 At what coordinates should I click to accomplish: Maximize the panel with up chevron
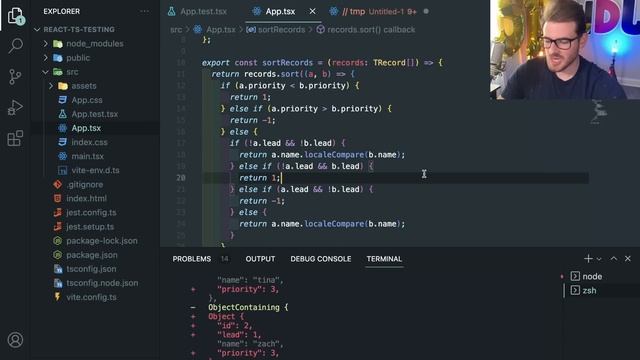click(613, 258)
